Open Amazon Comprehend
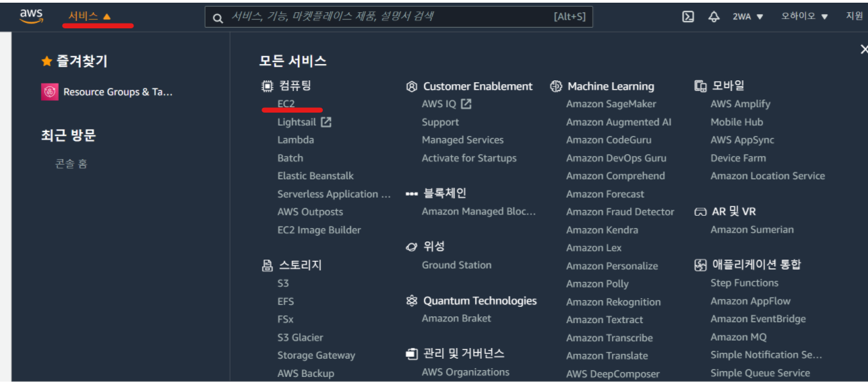Image resolution: width=868 pixels, height=383 pixels. [616, 175]
